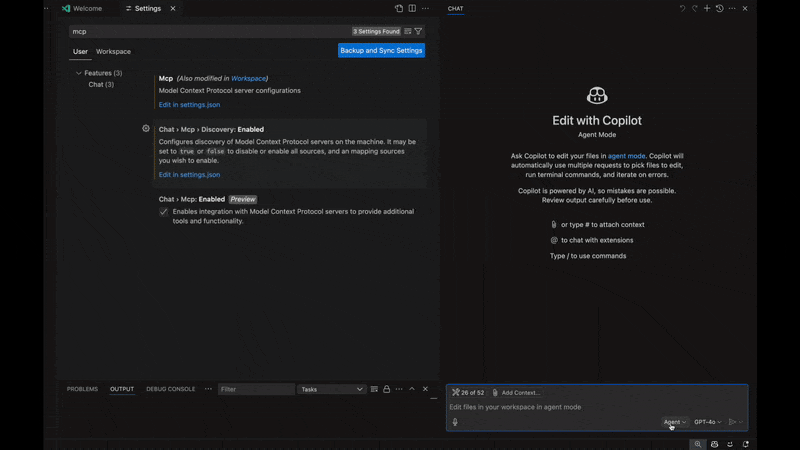Click the output Filter input field
The image size is (800, 450).
coord(256,389)
